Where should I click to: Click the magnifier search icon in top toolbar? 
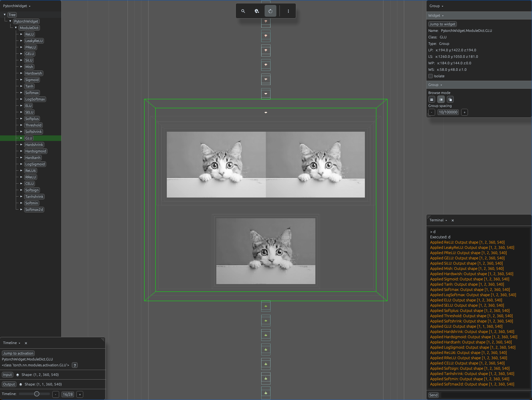pos(243,11)
